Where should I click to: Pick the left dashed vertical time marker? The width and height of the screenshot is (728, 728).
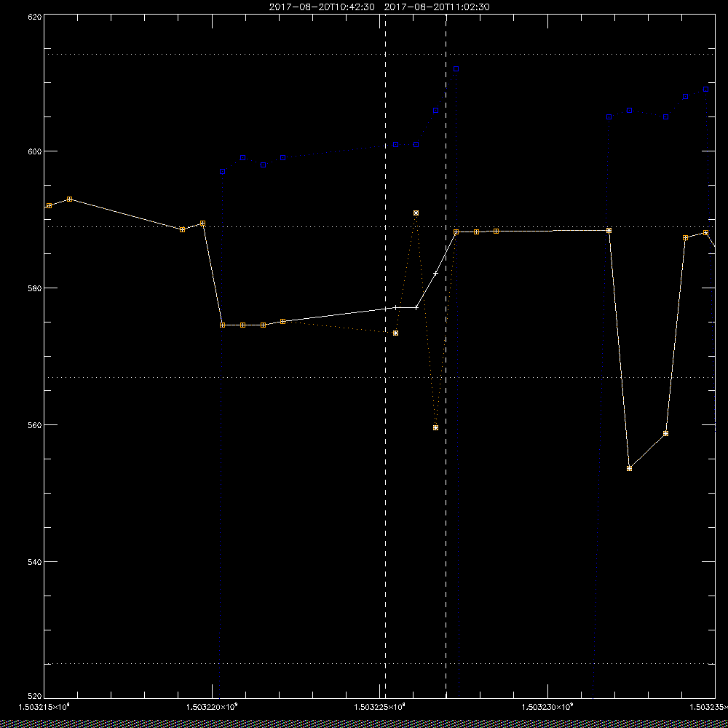tap(385, 356)
